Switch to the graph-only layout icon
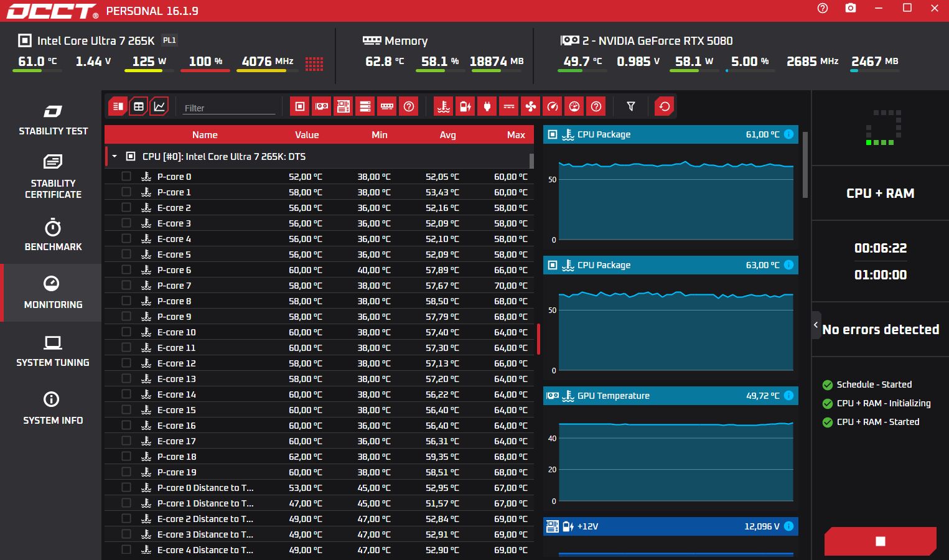 pyautogui.click(x=159, y=106)
